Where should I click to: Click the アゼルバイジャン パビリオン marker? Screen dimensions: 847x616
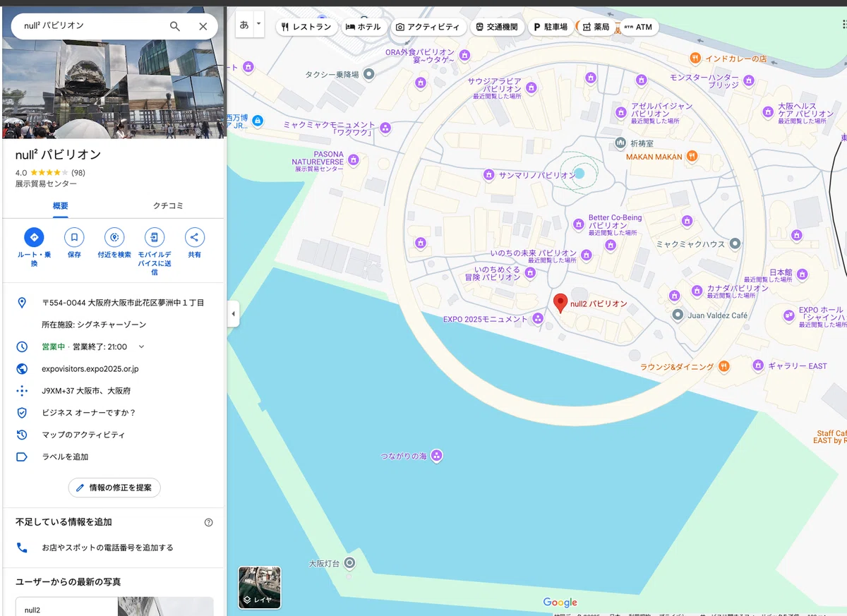click(621, 112)
